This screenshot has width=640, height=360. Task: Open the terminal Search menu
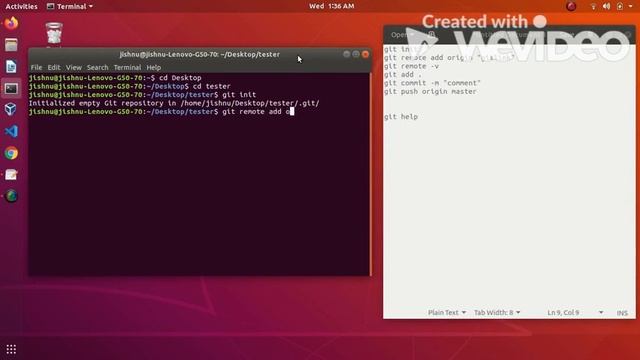pos(98,67)
